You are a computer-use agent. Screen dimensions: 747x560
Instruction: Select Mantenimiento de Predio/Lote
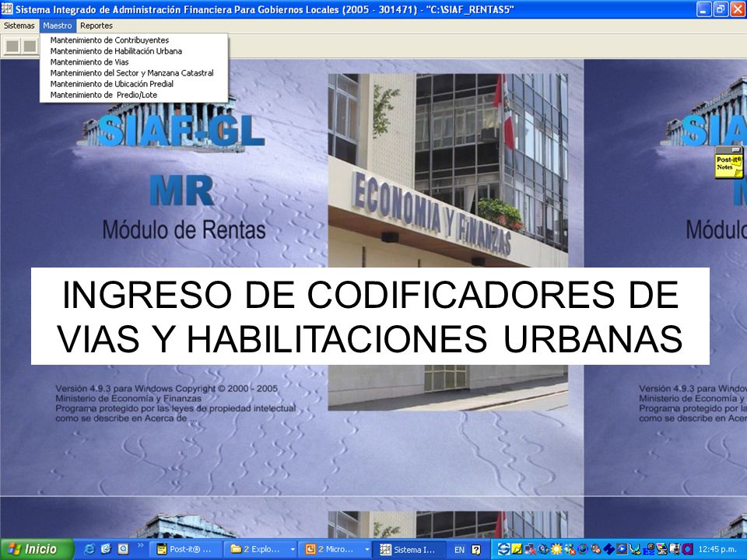(x=103, y=95)
